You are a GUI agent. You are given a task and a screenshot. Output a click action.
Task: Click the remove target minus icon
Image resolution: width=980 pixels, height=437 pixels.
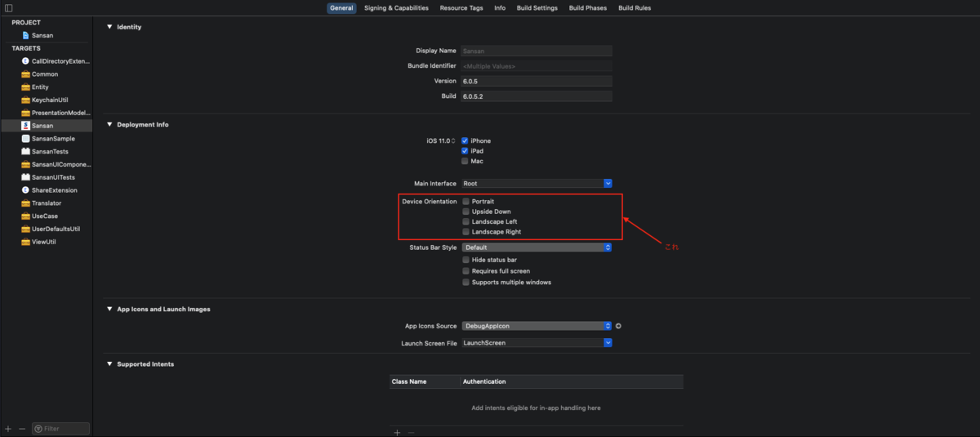[x=22, y=428]
